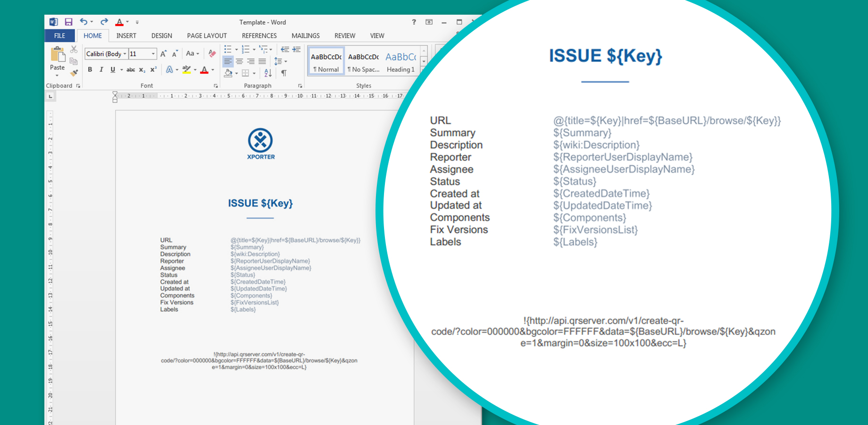This screenshot has width=868, height=425.
Task: Open the Font dialog launcher
Action: (x=216, y=86)
